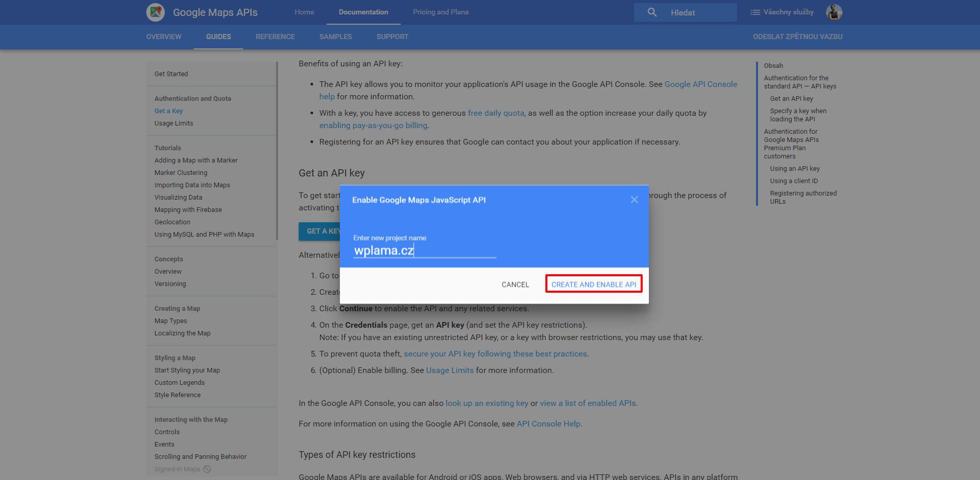This screenshot has width=980, height=480.
Task: Follow the Usage Limits link in step 6
Action: coord(450,370)
